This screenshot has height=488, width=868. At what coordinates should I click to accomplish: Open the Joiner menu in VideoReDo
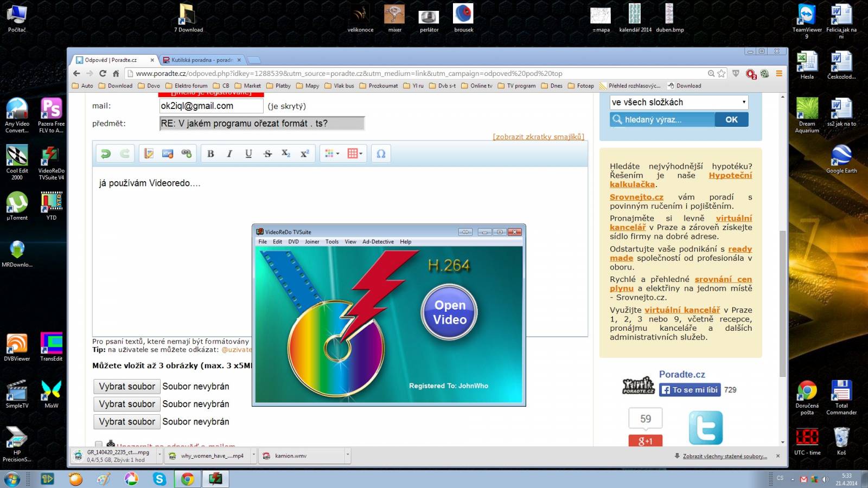click(x=312, y=242)
